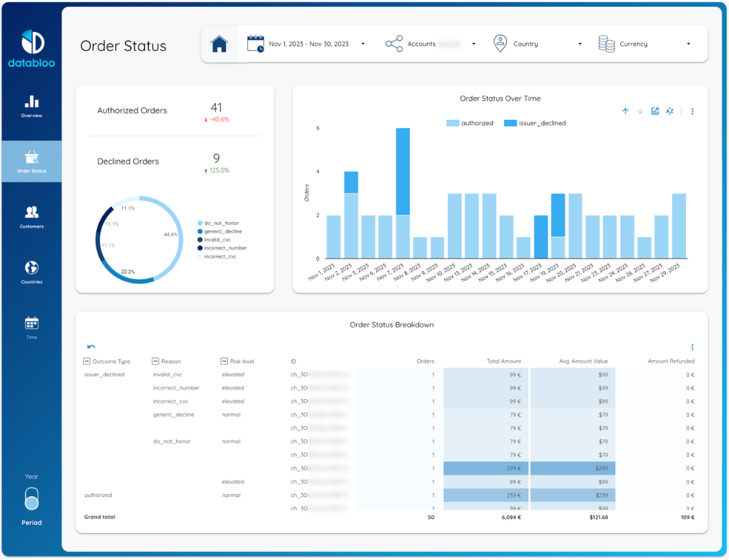Image resolution: width=729 pixels, height=560 pixels.
Task: Open the Countries page in the sidebar
Action: click(31, 272)
